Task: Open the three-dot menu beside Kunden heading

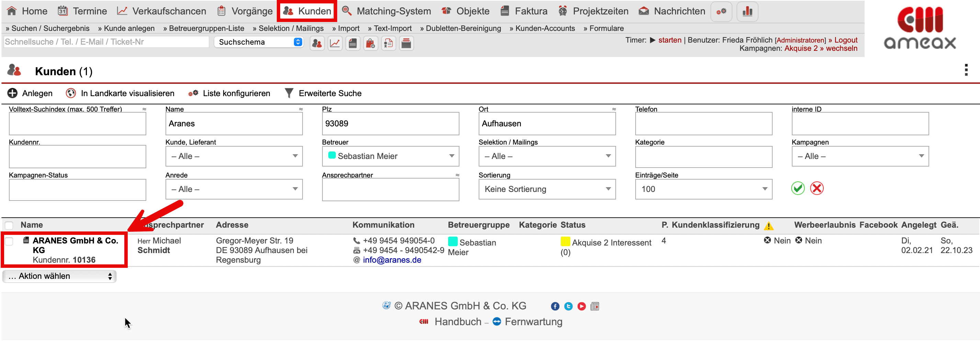Action: click(966, 70)
